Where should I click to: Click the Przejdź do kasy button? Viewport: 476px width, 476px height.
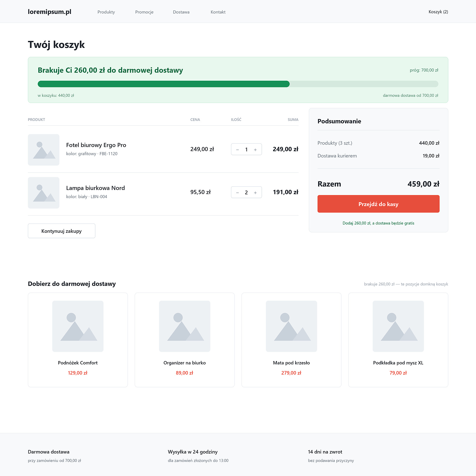pyautogui.click(x=378, y=204)
